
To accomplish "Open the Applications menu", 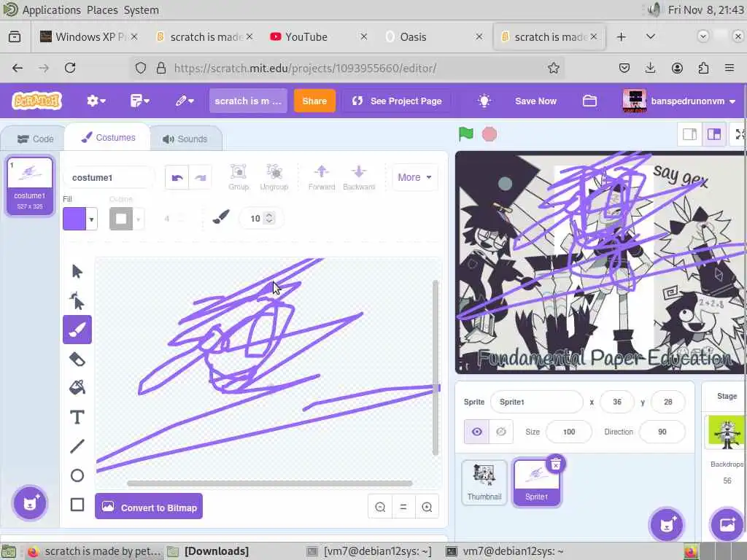I will tap(52, 10).
